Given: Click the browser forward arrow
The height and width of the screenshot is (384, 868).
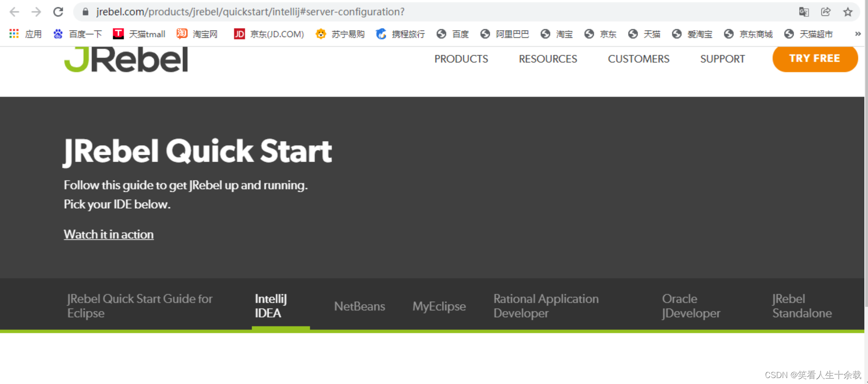Looking at the screenshot, I should [36, 12].
